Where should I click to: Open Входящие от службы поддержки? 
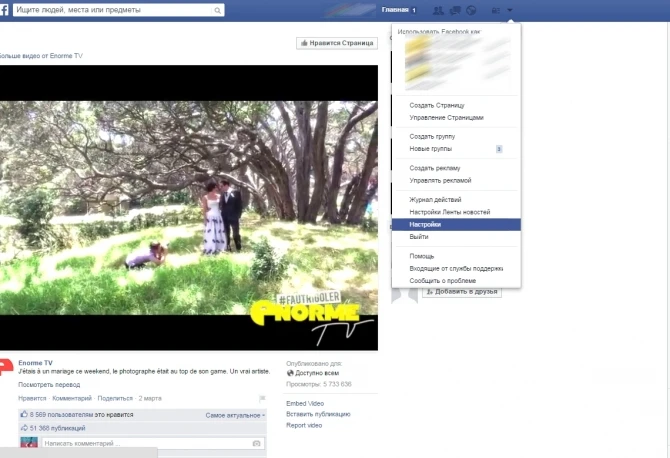pos(456,268)
